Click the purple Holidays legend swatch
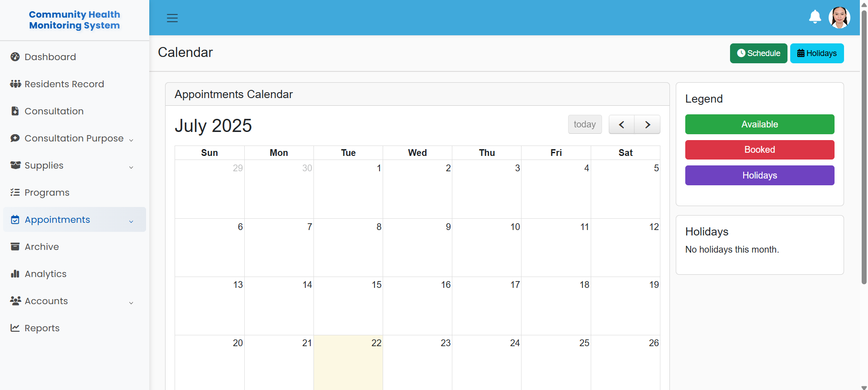 coord(759,175)
